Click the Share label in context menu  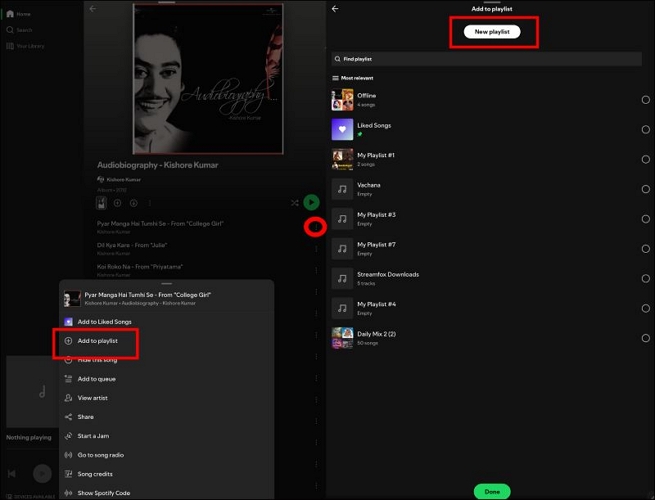(85, 417)
